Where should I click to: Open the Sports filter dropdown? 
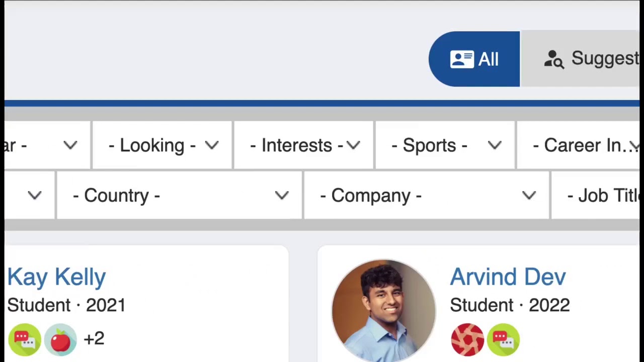tap(445, 145)
